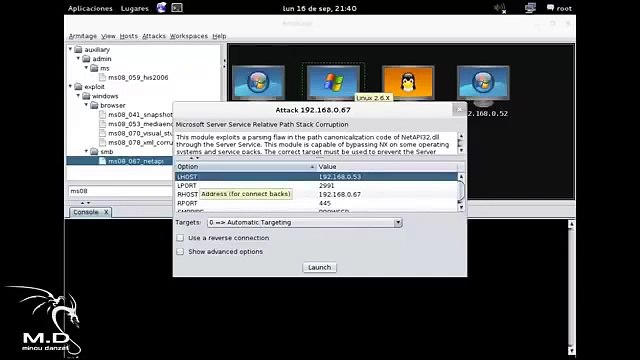Click the description box scrollbar down arrow
The width and height of the screenshot is (640, 360).
(x=461, y=150)
